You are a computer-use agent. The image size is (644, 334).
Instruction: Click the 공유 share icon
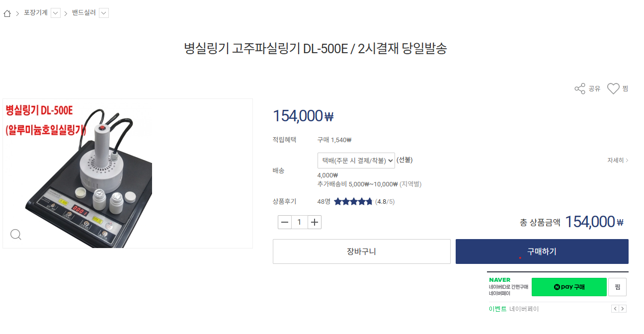[580, 88]
